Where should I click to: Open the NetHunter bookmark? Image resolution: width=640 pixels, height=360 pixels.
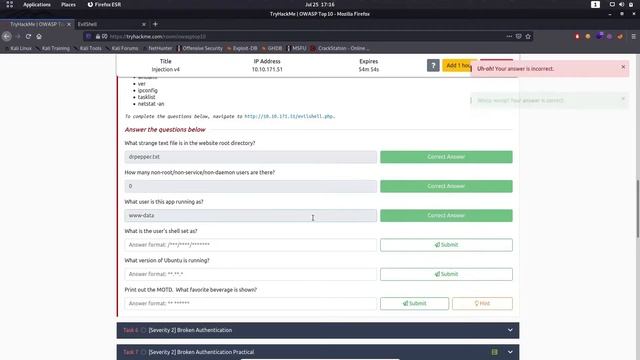[158, 48]
